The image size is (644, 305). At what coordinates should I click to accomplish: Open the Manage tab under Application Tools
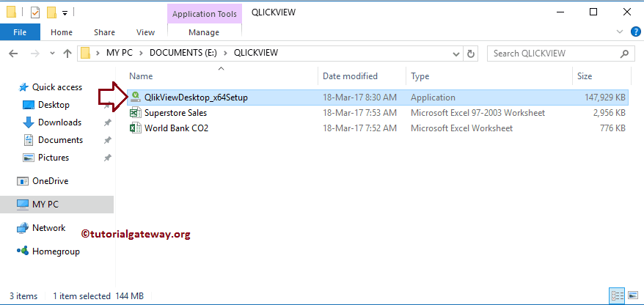coord(204,32)
